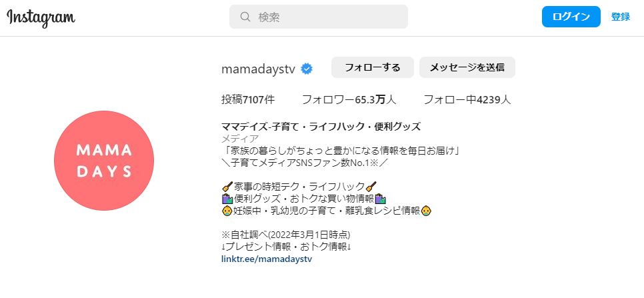Click the メッセージを送信 button
The image size is (644, 298).
coord(467,67)
